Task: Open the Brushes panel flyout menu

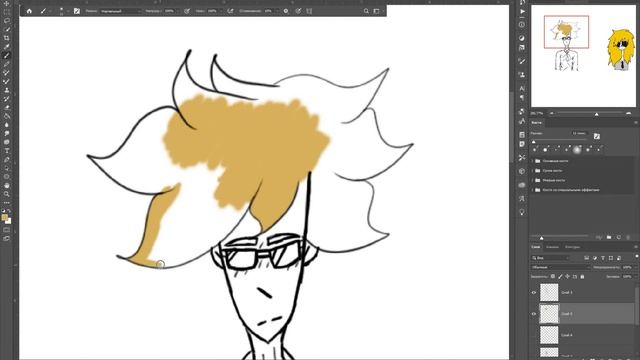Action: pyautogui.click(x=636, y=122)
